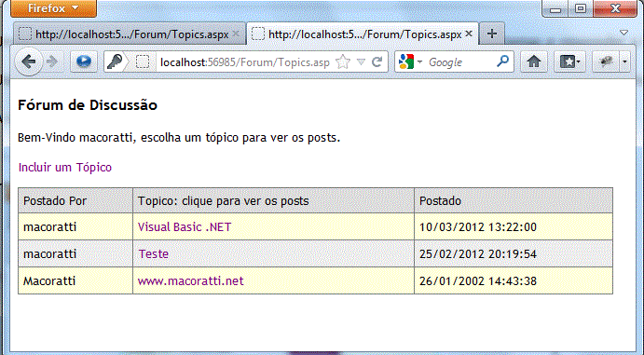644x355 pixels.
Task: Open the Google search engine selector
Action: point(410,62)
